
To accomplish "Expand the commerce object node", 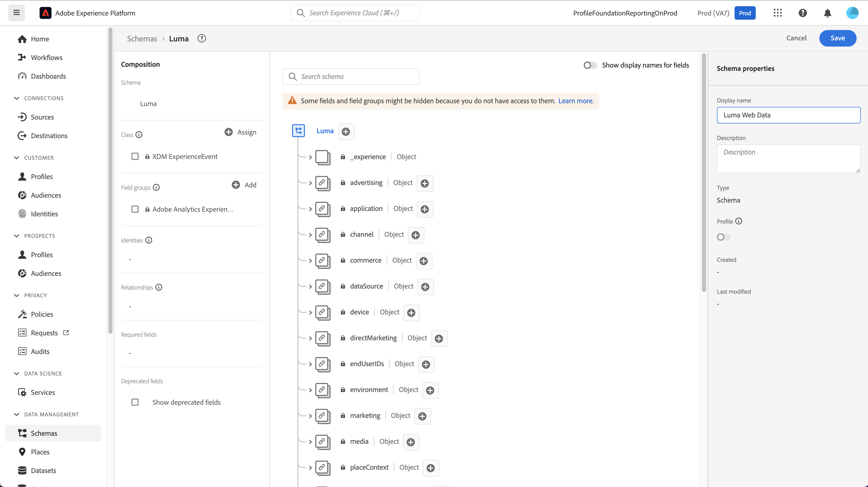I will (x=310, y=261).
